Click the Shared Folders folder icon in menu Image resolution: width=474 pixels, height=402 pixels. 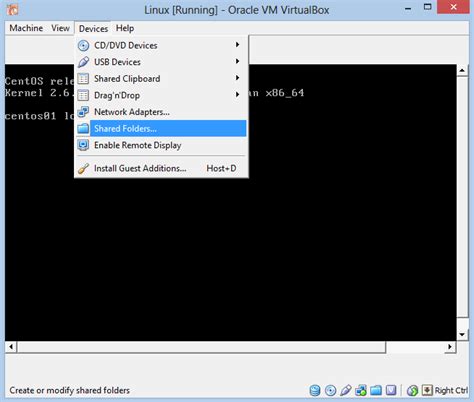[83, 129]
